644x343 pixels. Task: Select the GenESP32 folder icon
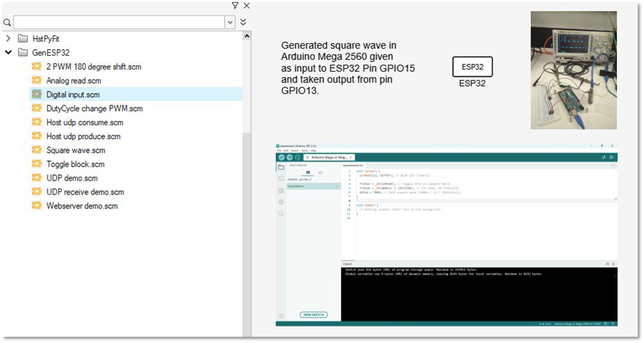[x=23, y=53]
